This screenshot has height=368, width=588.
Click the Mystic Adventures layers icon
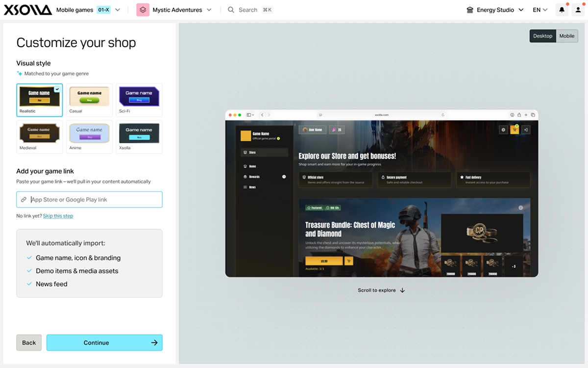tap(143, 10)
